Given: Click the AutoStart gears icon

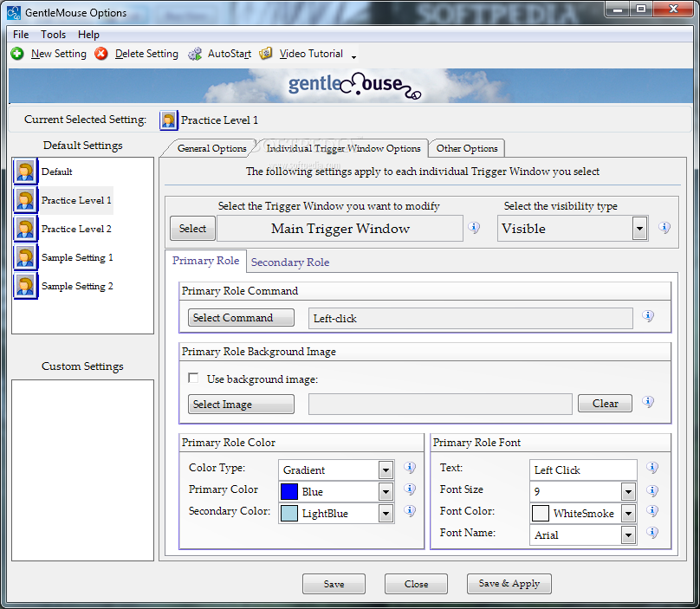Looking at the screenshot, I should pyautogui.click(x=195, y=54).
